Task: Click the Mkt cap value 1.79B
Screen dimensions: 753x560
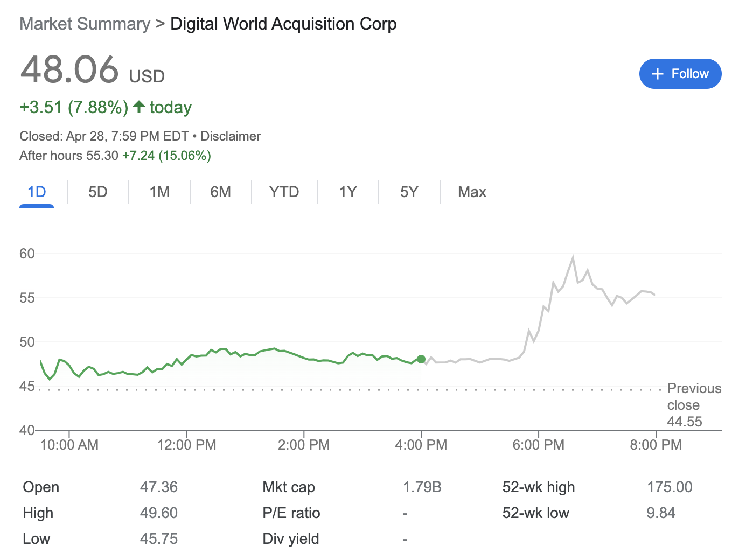Action: coord(422,487)
